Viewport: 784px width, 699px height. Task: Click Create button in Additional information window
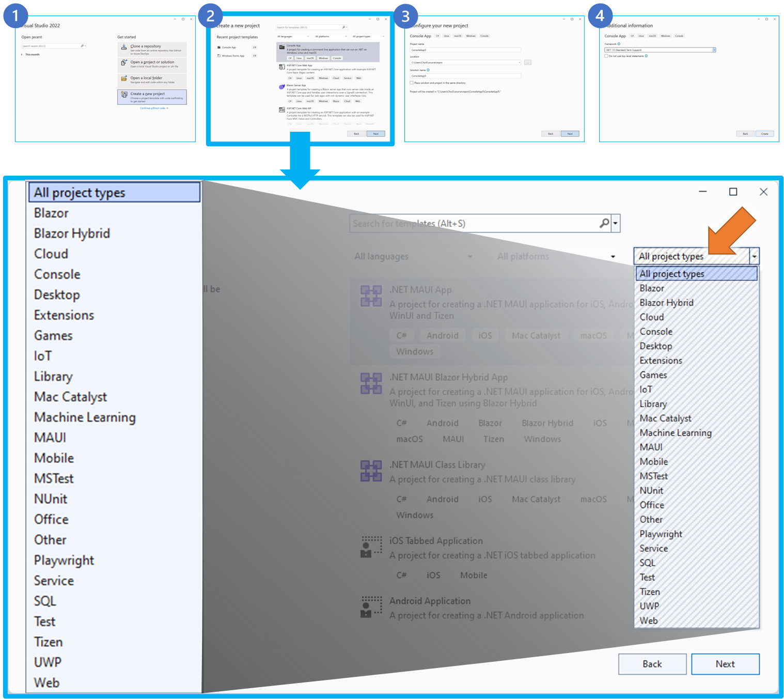(x=764, y=134)
